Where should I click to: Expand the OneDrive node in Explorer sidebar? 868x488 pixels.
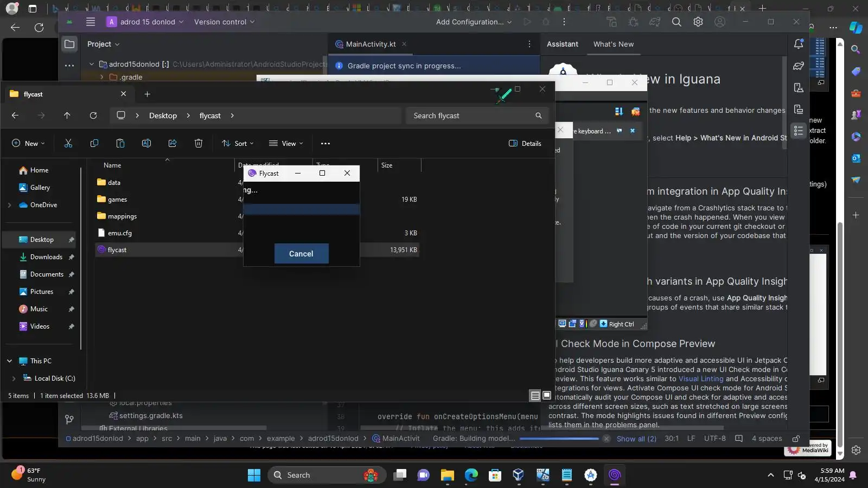[x=9, y=205]
